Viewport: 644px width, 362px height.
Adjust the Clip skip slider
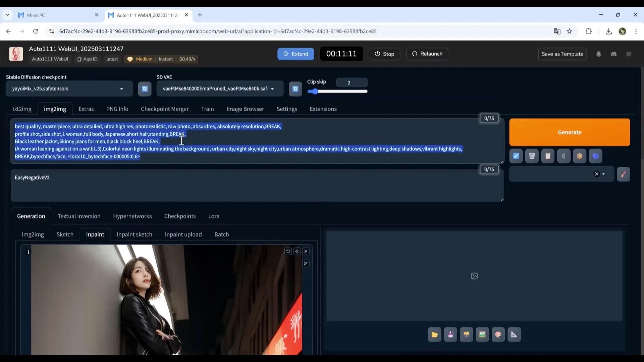coord(314,92)
